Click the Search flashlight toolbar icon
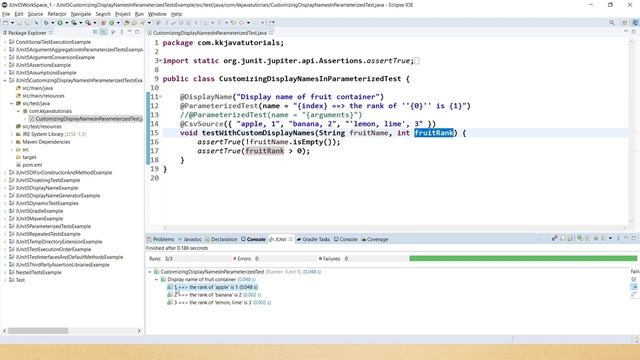Viewport: 640px width, 360px height. click(142, 23)
